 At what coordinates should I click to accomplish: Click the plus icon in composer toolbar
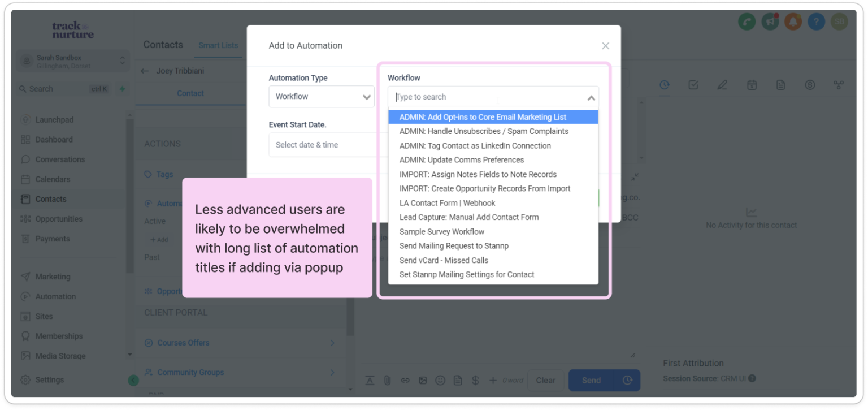[x=493, y=381]
